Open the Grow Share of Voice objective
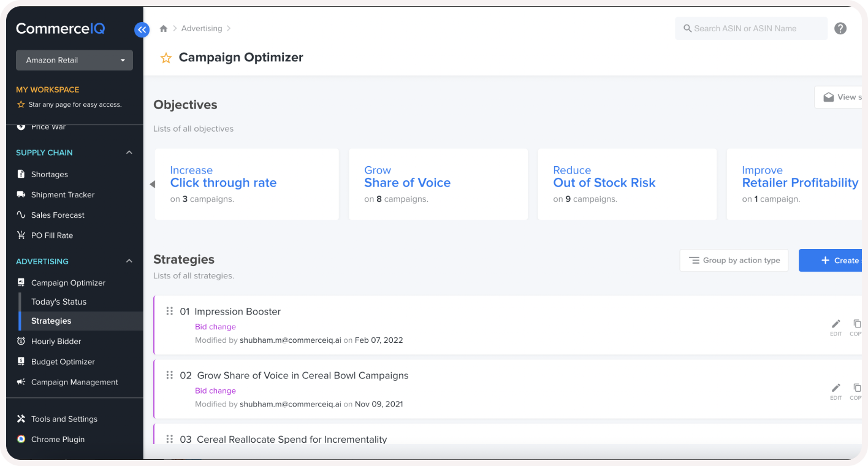Viewport: 868px width, 466px height. pyautogui.click(x=438, y=184)
